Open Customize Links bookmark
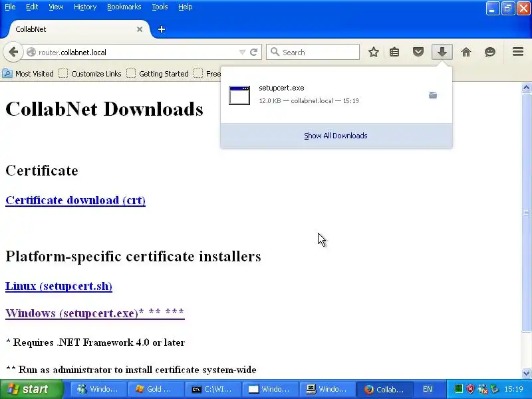Viewport: 532px width, 399px height. pos(90,74)
